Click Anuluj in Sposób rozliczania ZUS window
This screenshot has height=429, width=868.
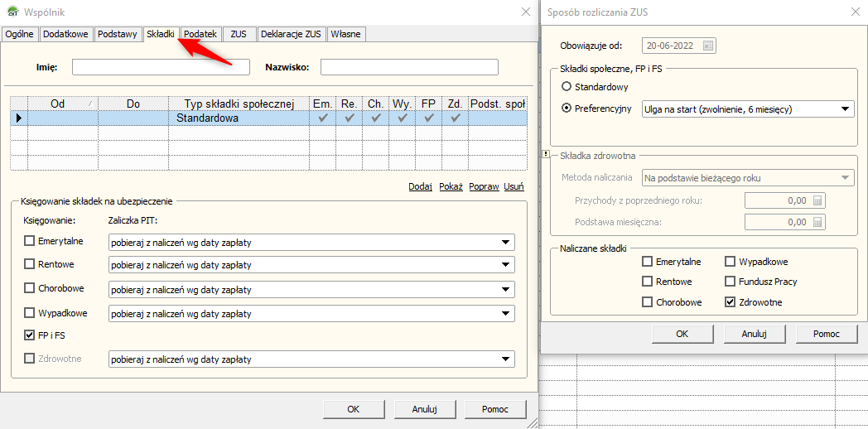(754, 334)
